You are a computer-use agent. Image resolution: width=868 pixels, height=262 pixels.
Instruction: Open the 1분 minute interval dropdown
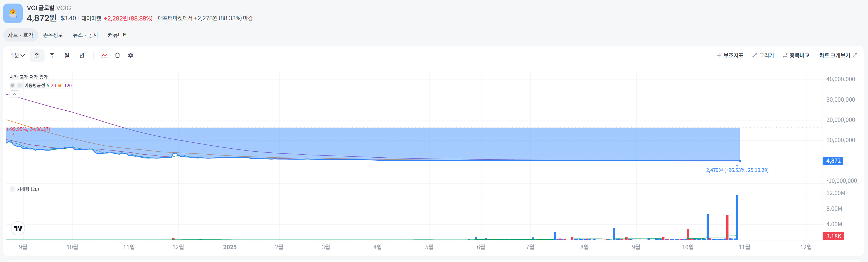coord(18,55)
